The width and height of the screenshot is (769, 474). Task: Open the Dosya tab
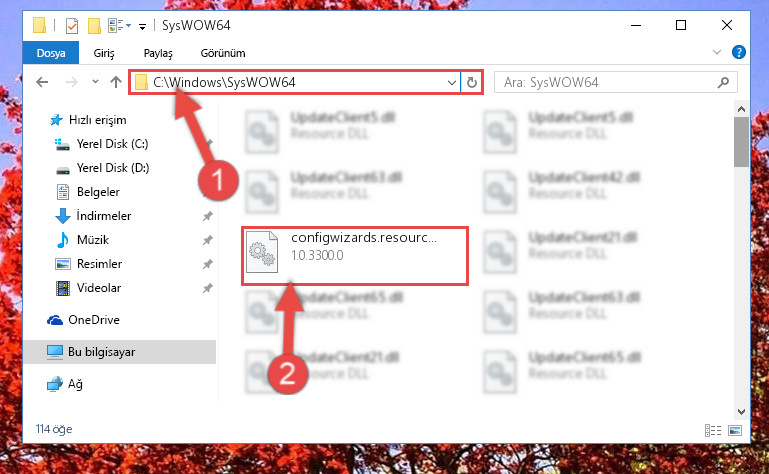pos(51,53)
